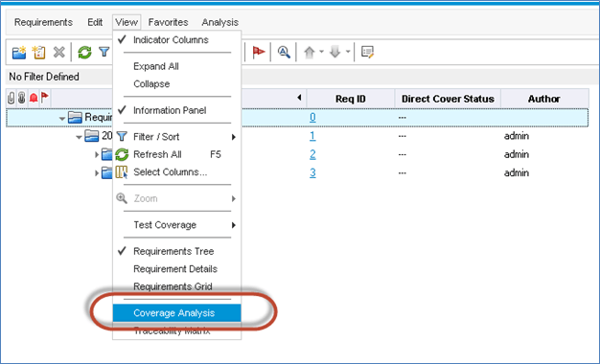The image size is (600, 364).
Task: Open Req ID link 1
Action: [312, 136]
